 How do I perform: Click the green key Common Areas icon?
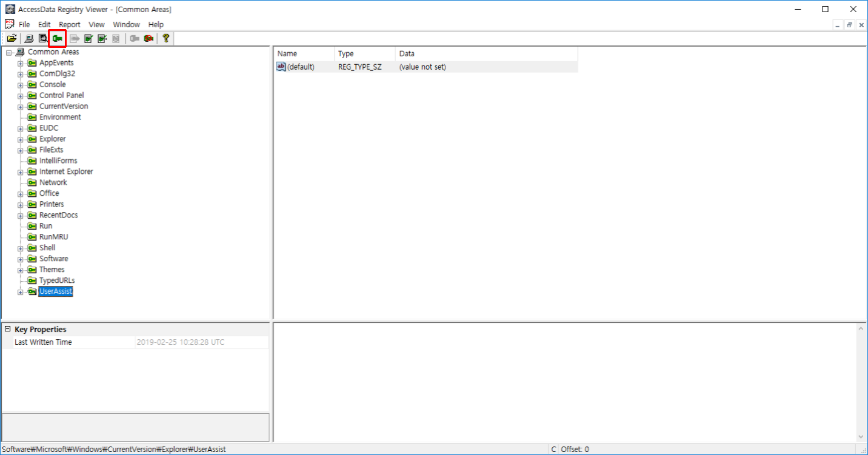click(x=58, y=38)
